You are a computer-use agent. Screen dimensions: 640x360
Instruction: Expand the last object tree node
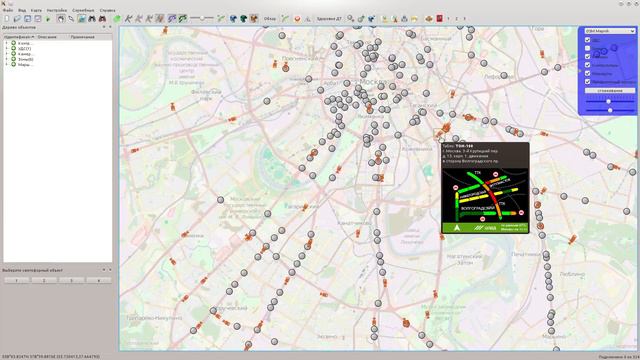tap(7, 64)
